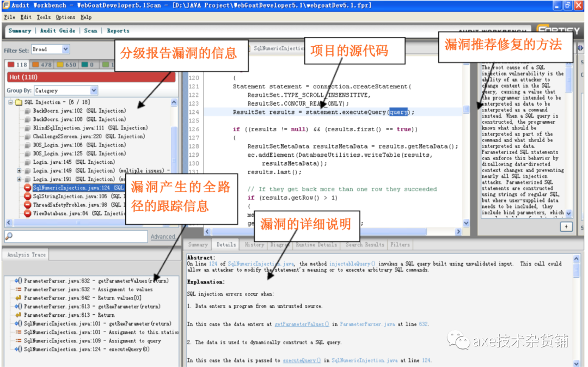Click the SQL Injection folder icon
The width and height of the screenshot is (588, 367).
(x=19, y=102)
